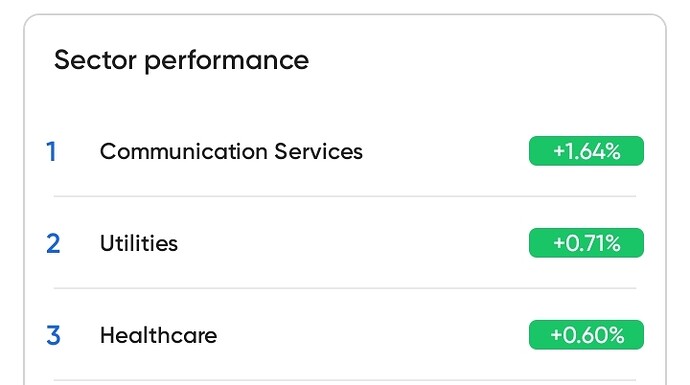Click divider line below Utilities row
Screen dimensions: 690x385
(345, 288)
